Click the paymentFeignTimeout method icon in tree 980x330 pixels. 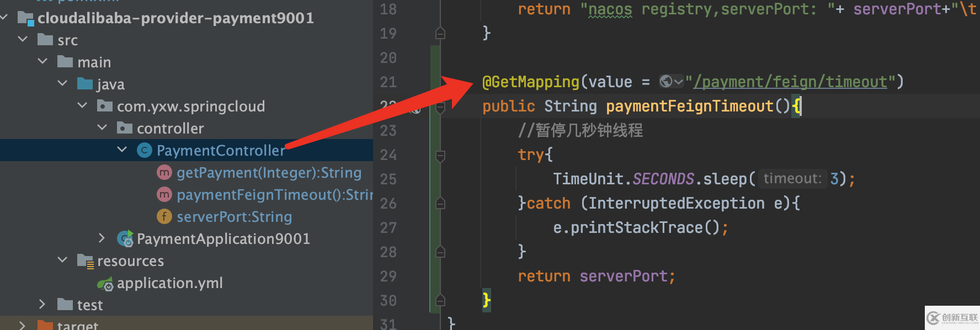point(164,195)
